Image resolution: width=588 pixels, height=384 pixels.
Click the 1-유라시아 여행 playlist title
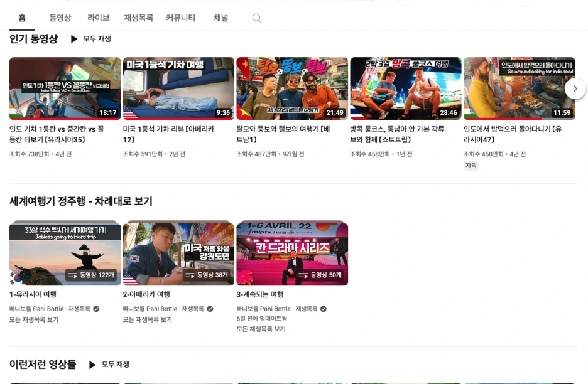tap(33, 294)
